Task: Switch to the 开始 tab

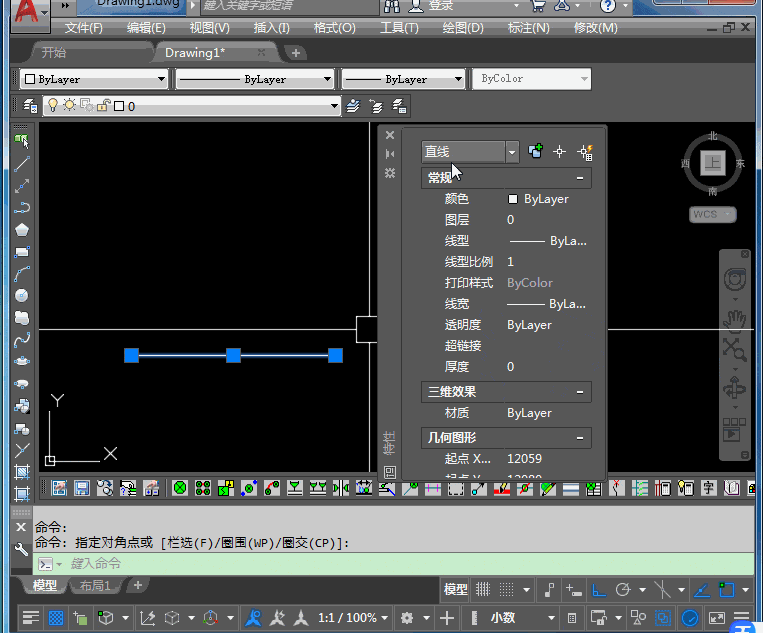Action: tap(54, 53)
